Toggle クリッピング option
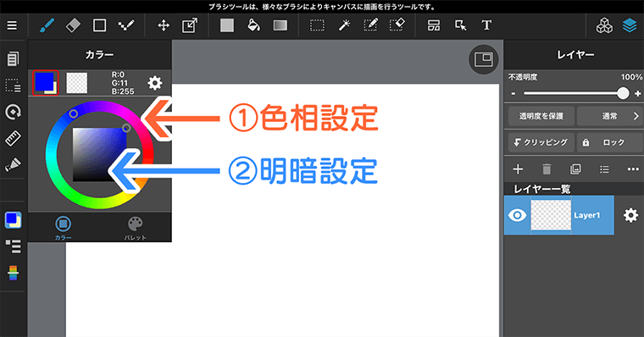This screenshot has height=337, width=644. pyautogui.click(x=541, y=142)
